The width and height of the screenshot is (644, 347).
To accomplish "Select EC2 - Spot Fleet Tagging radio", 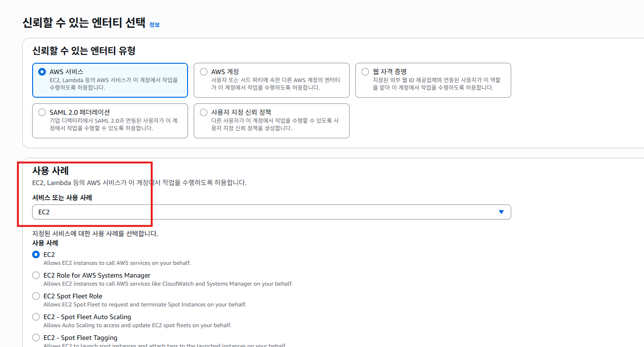I will tap(36, 338).
